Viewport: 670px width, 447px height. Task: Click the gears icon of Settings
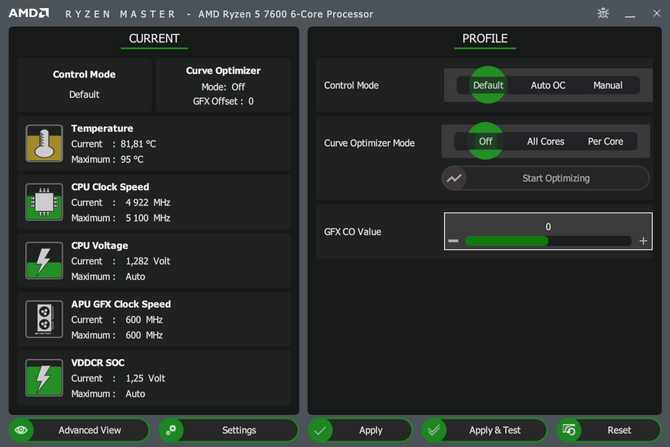(171, 430)
